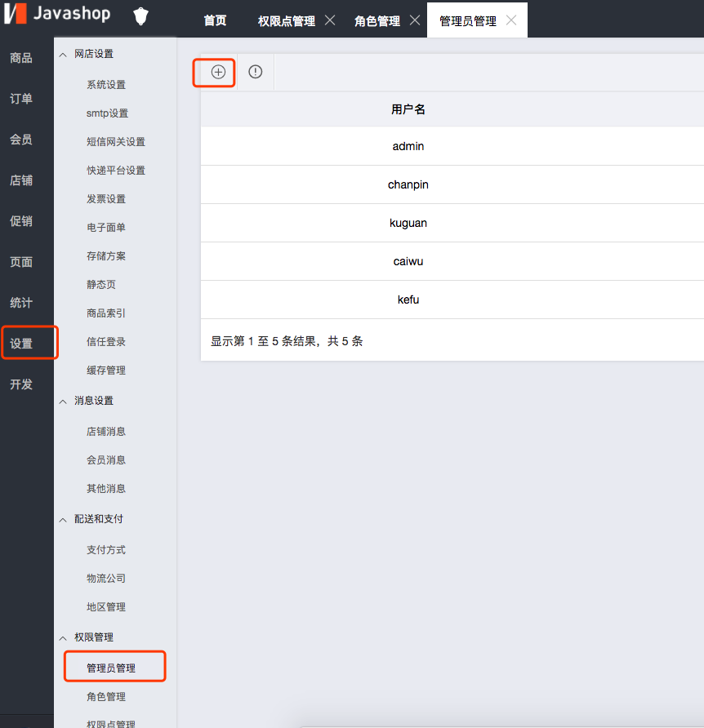
Task: Open 存储方案 submenu item
Action: [x=106, y=255]
